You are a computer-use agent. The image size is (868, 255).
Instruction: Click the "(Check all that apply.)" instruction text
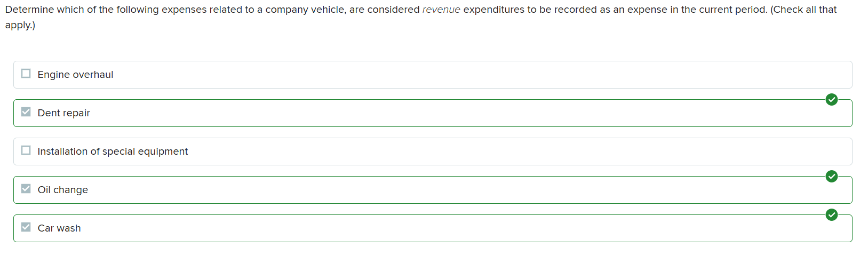(x=803, y=10)
